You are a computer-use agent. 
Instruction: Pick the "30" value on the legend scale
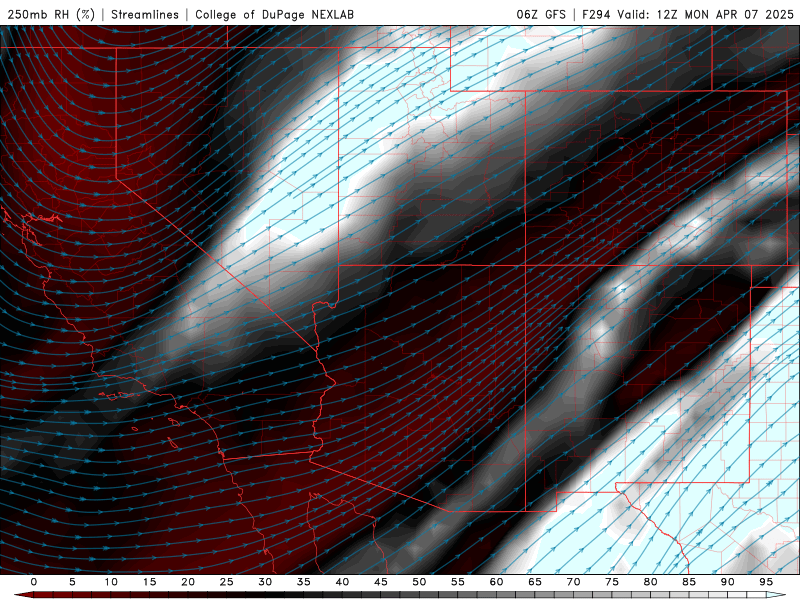[265, 582]
